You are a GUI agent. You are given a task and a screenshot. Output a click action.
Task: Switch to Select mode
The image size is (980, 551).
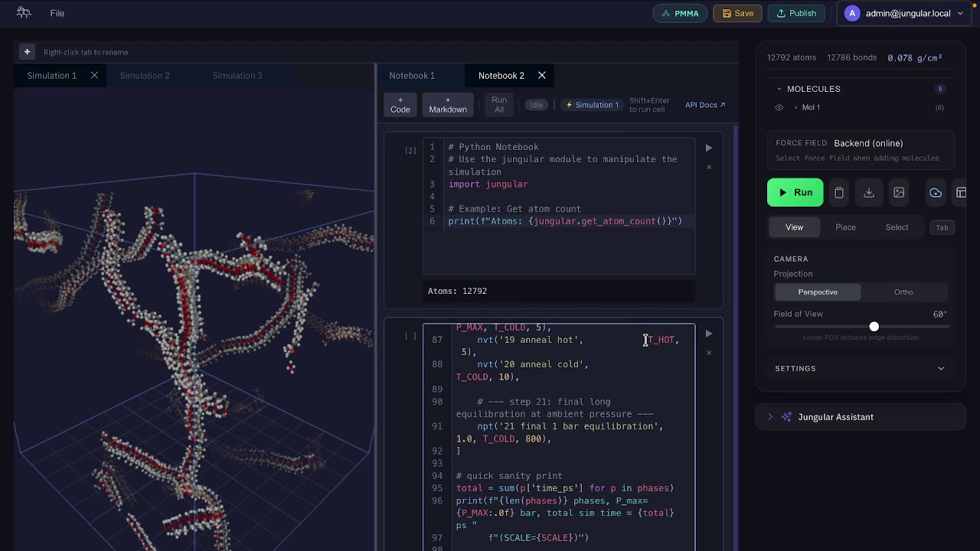pos(897,227)
